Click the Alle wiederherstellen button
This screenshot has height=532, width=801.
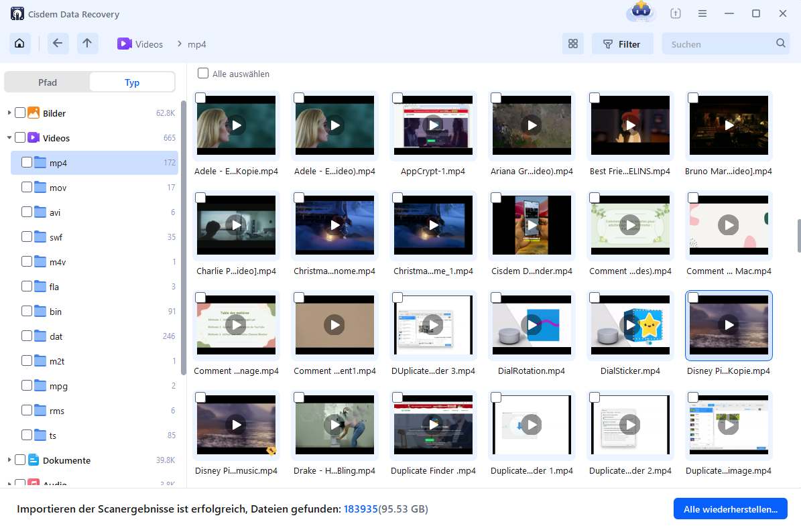(730, 509)
